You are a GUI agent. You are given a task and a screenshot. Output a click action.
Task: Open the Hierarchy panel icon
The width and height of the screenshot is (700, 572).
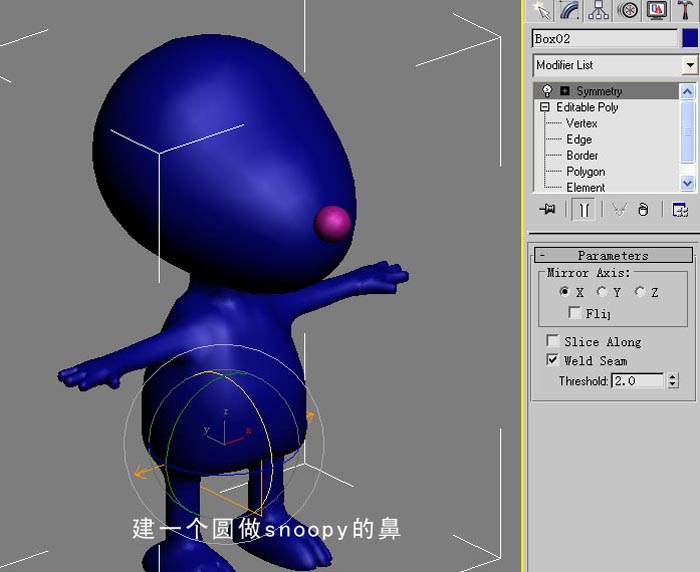click(598, 10)
